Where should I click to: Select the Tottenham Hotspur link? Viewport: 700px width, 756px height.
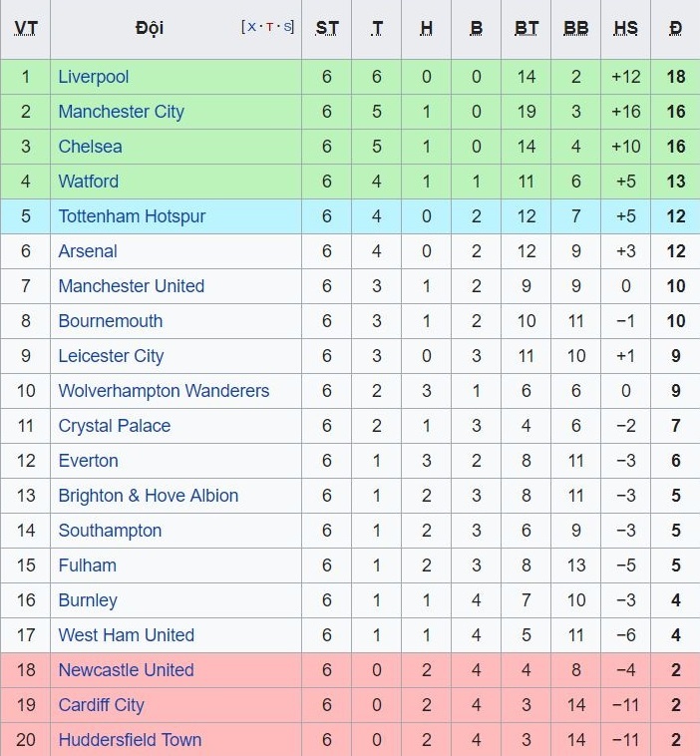[x=132, y=216]
